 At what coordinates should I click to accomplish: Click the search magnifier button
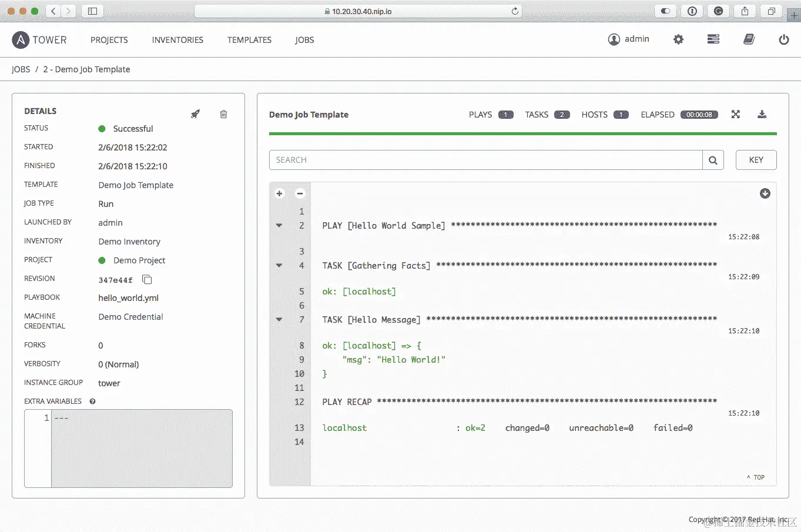click(x=713, y=160)
